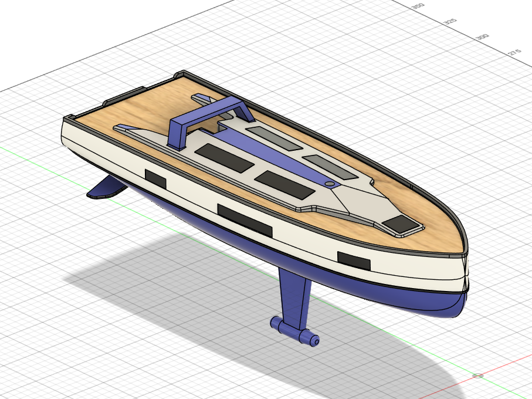Select the round mast hole on the blue strip

329,184
